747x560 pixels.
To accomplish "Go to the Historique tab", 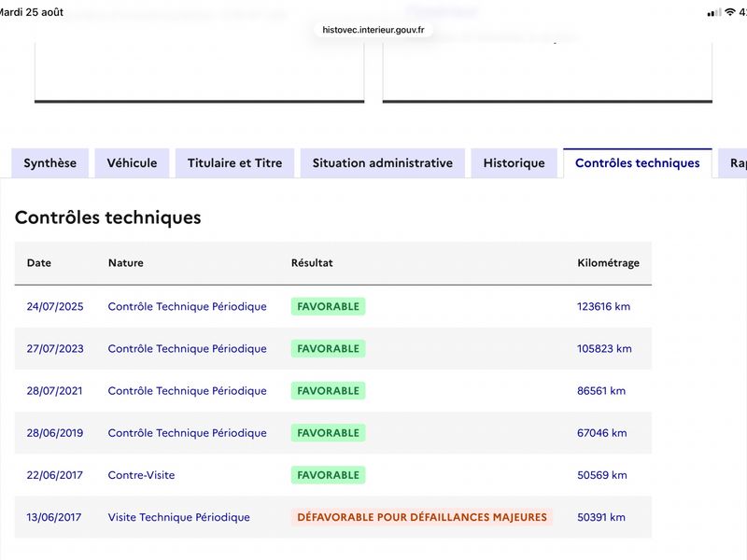I will click(x=514, y=162).
